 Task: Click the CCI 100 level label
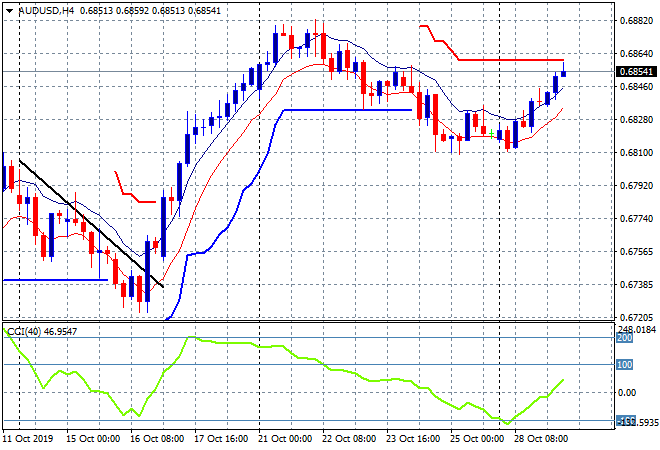[x=625, y=365]
